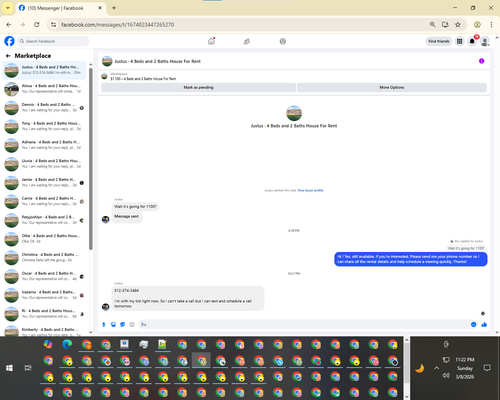Open Copilot from the taskbar
Screen dimensions: 500x400
[x=48, y=344]
